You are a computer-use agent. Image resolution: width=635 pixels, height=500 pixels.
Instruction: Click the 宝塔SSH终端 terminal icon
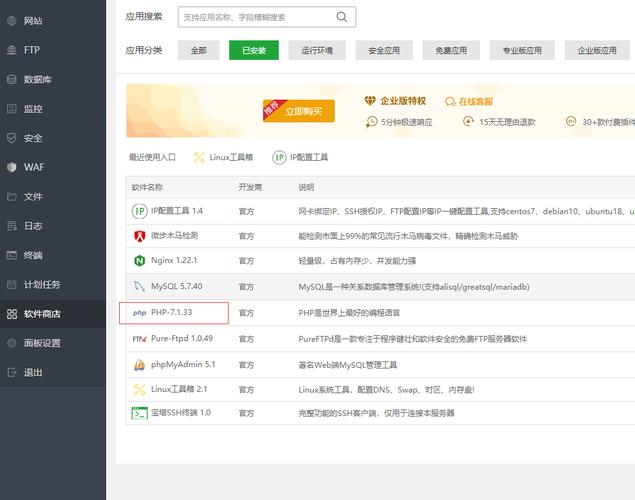pos(139,413)
